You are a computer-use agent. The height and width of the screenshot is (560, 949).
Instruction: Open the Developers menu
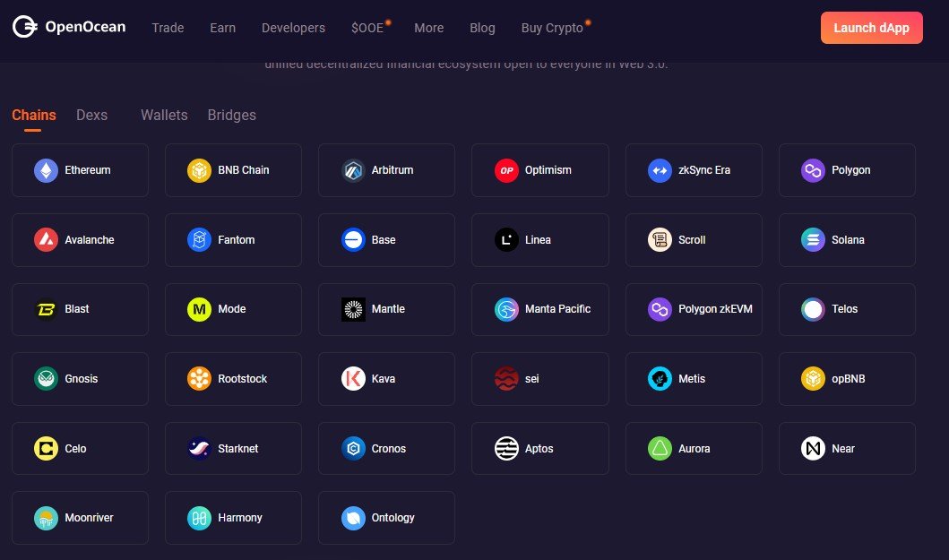point(294,28)
